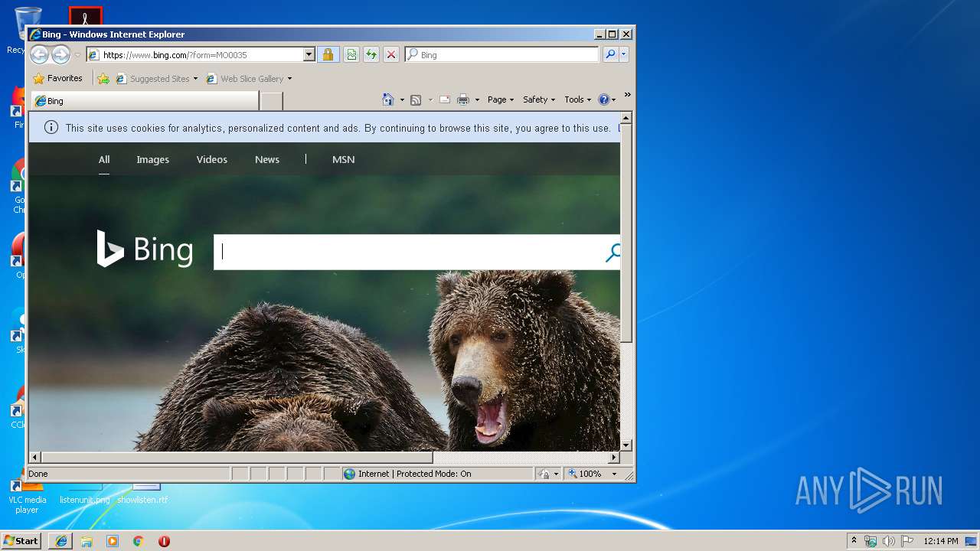Image resolution: width=980 pixels, height=551 pixels.
Task: Open the Favorites center
Action: coord(58,78)
